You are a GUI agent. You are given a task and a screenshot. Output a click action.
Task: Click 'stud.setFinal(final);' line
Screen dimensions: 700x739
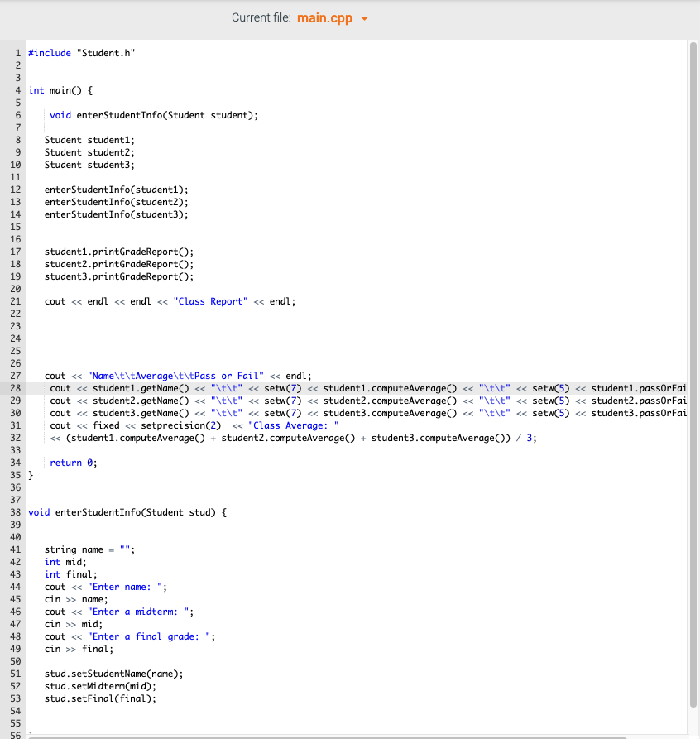point(100,698)
